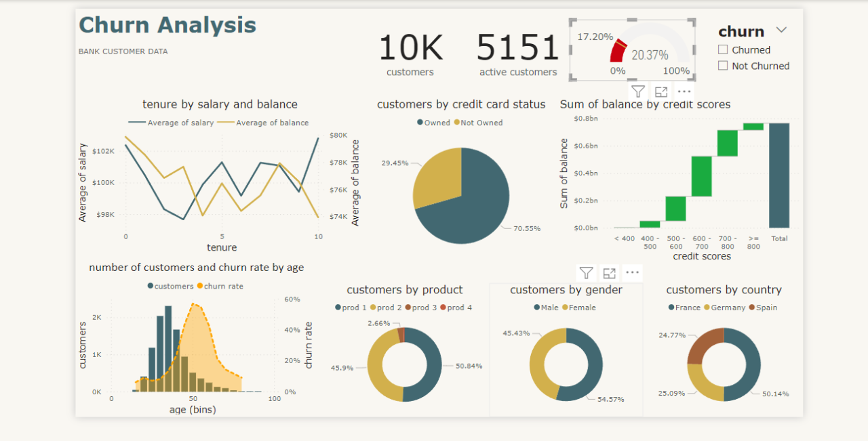Image resolution: width=868 pixels, height=441 pixels.
Task: Click the Churn Analysis title text
Action: coord(167,25)
